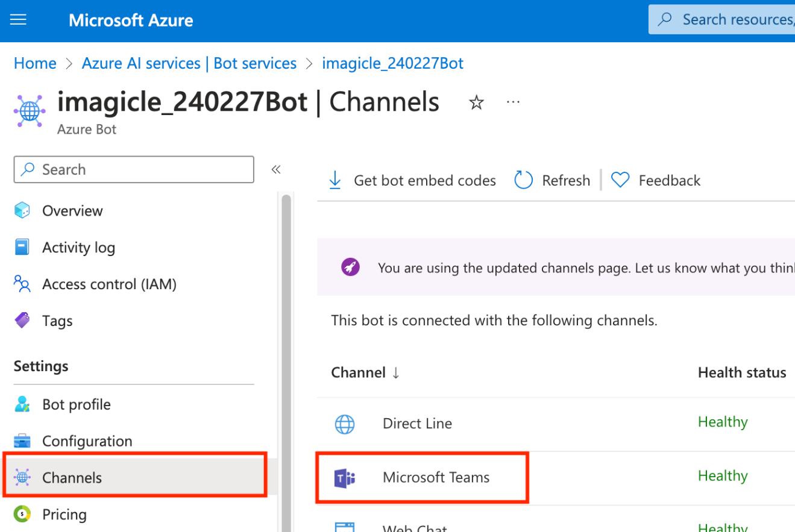Open the more options ellipsis beside title
Image resolution: width=795 pixels, height=532 pixels.
click(513, 102)
